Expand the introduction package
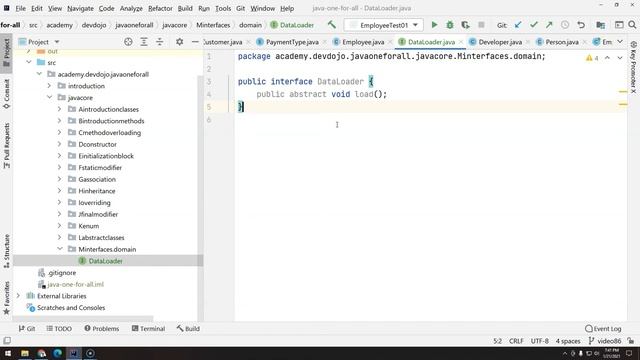Image resolution: width=640 pixels, height=360 pixels. coord(49,86)
